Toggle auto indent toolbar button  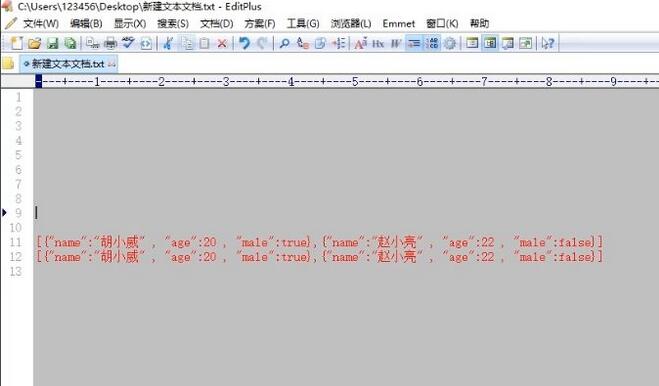414,43
